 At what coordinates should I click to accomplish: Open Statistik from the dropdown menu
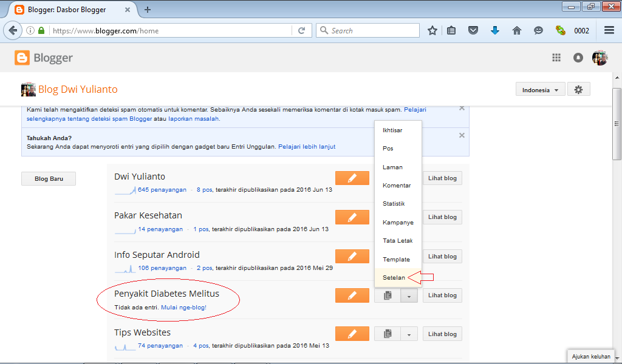tap(398, 204)
